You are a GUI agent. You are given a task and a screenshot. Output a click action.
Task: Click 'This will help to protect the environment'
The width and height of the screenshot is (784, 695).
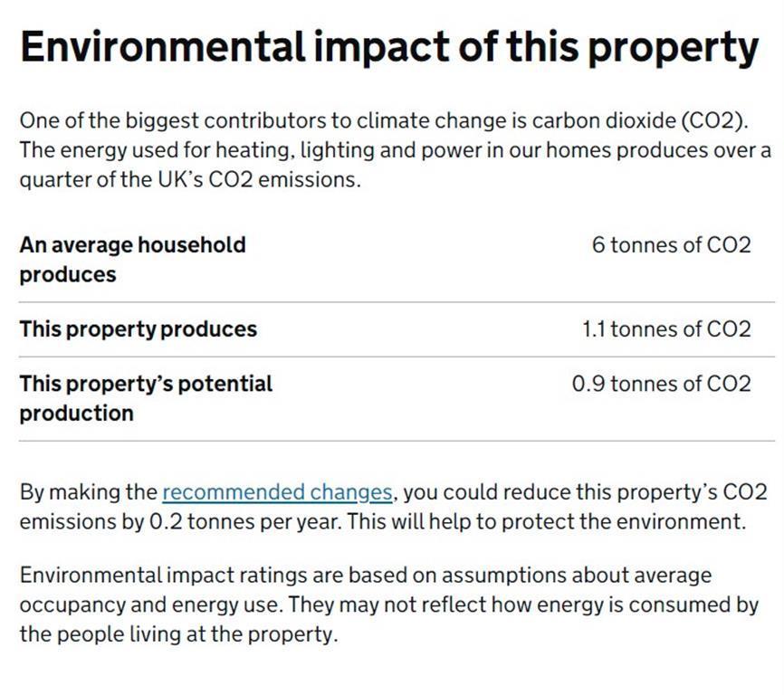pyautogui.click(x=547, y=521)
